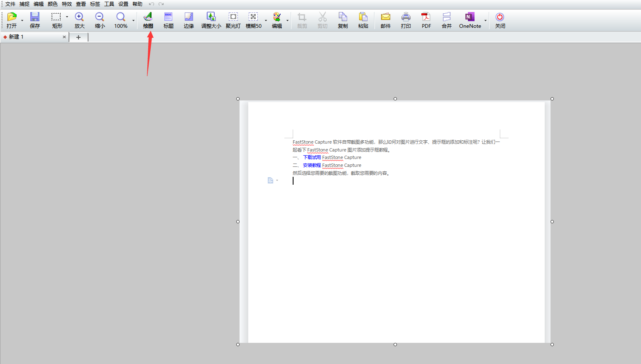Screen dimensions: 641x364
Task: Click the Redo arrow in menu bar
Action: tap(161, 4)
